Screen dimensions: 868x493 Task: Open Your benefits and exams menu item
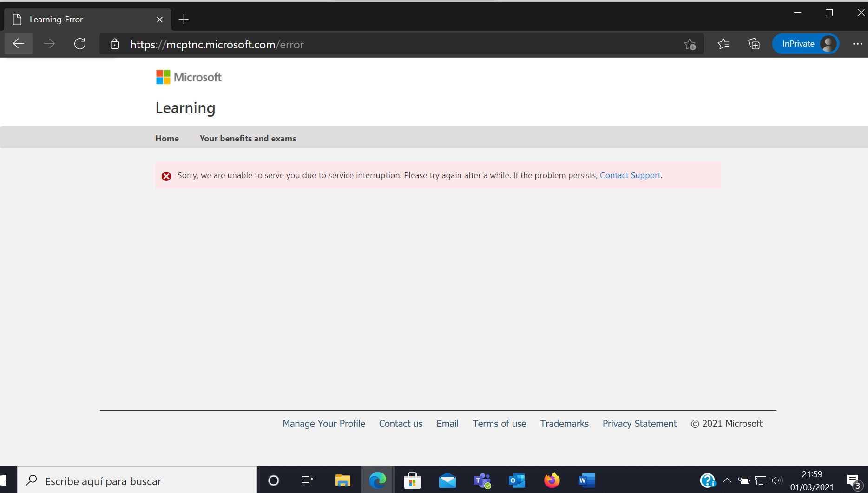point(248,139)
